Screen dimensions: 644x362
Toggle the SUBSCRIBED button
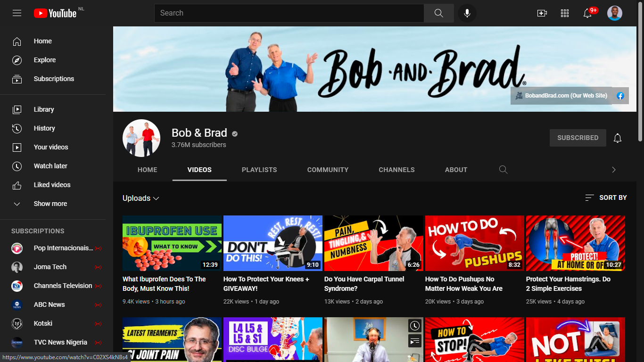coord(578,138)
